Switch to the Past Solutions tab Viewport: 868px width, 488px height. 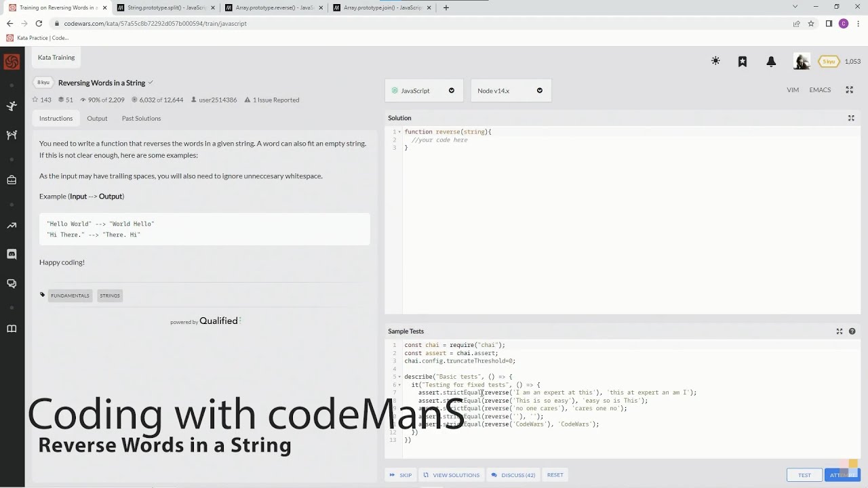click(x=141, y=118)
